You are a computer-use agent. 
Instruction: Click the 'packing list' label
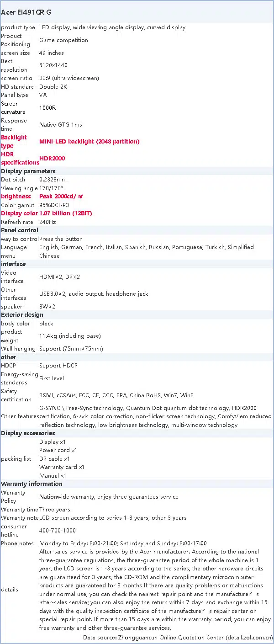coord(16,459)
